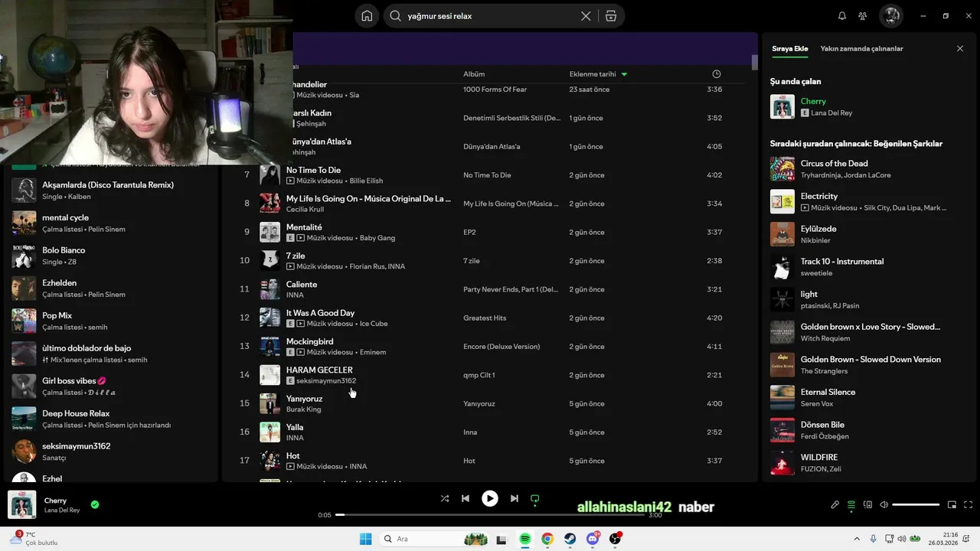Expand system tray hidden icons chevron
This screenshot has width=980, height=551.
(857, 539)
